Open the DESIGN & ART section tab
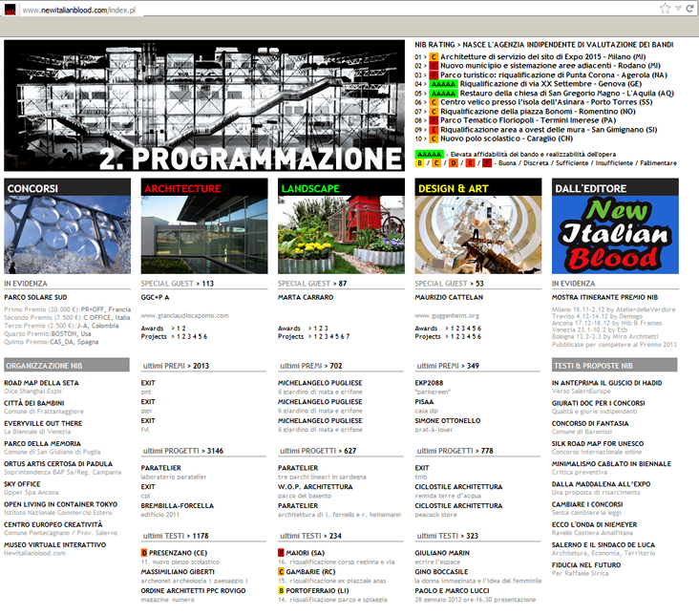 coord(477,187)
